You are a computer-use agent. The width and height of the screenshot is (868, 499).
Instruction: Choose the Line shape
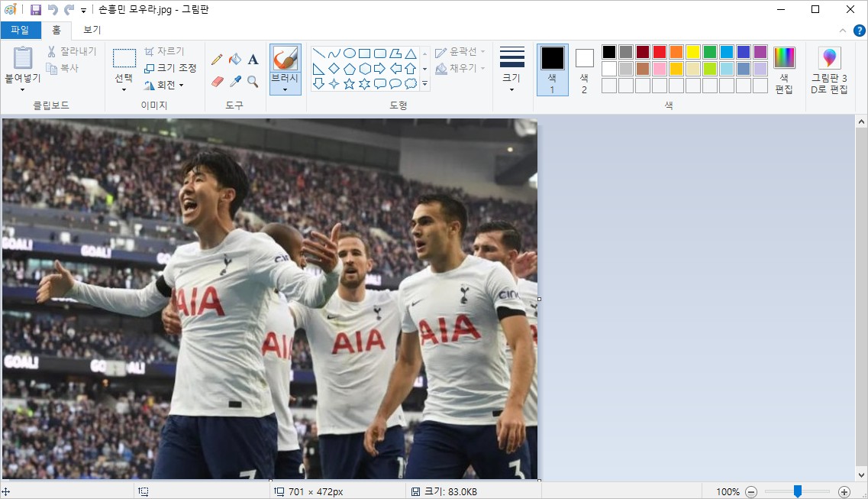click(319, 53)
